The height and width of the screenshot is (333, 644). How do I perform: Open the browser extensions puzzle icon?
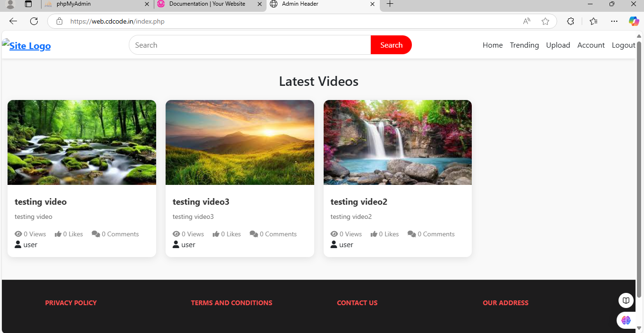(x=570, y=21)
